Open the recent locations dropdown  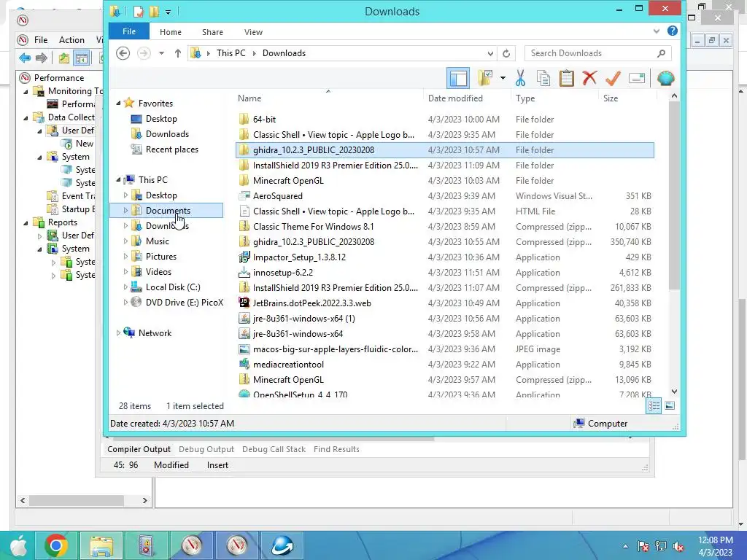pos(161,53)
